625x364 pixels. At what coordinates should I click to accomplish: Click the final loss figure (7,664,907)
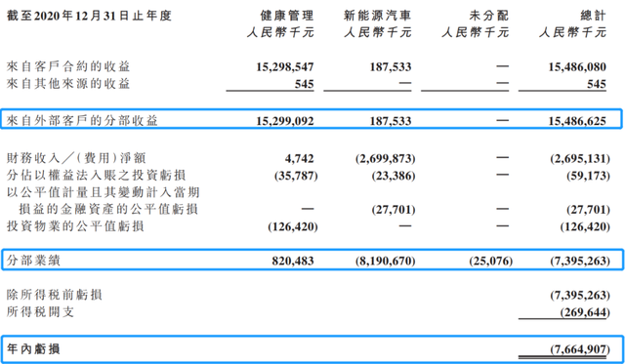coord(580,349)
